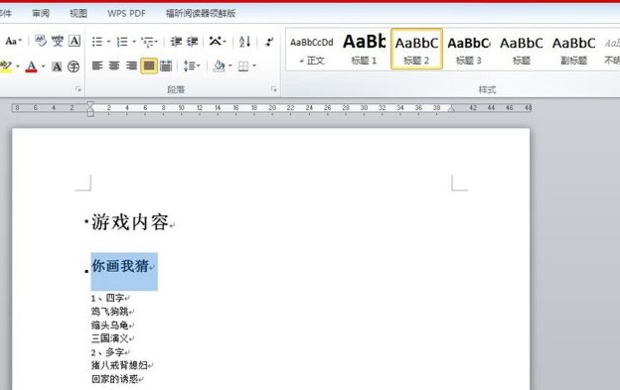Viewport: 620px width, 390px height.
Task: Click the Asian Layout icon
Action: point(215,41)
